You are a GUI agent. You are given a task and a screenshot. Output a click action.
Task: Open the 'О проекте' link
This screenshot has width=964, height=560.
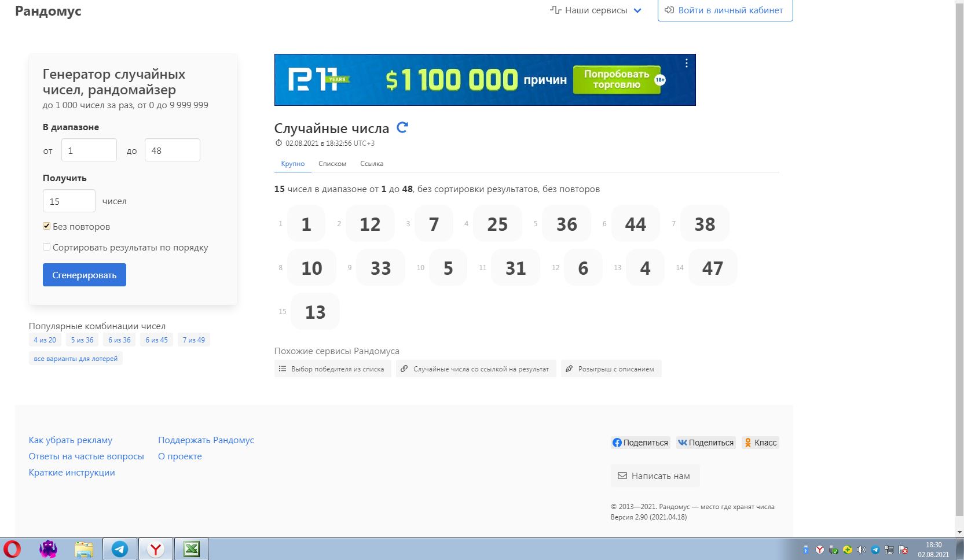click(180, 456)
